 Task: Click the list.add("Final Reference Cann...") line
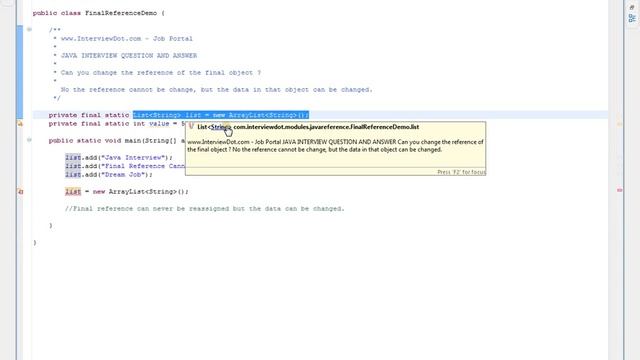click(x=125, y=166)
